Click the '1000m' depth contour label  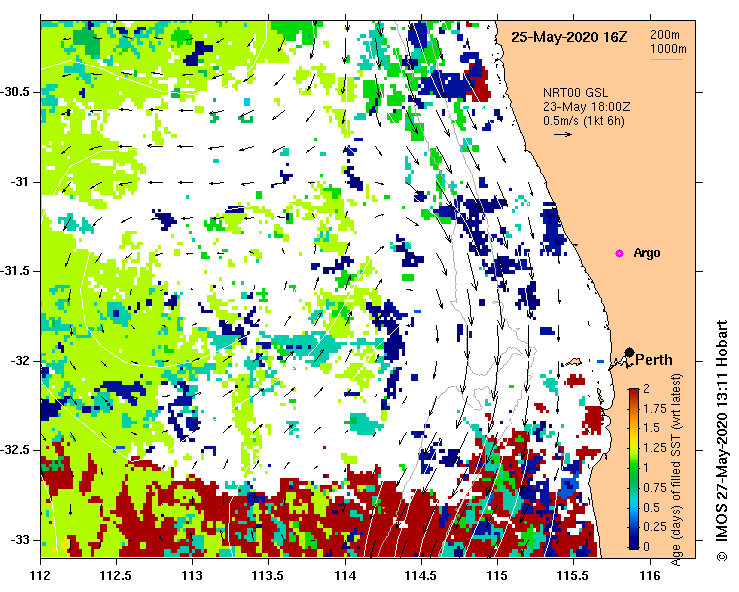point(668,49)
